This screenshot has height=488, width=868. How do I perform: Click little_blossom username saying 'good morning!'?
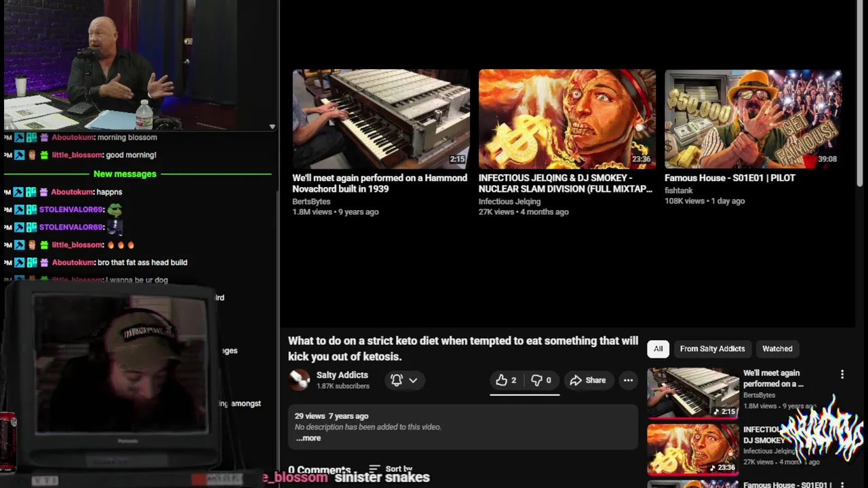tap(77, 155)
